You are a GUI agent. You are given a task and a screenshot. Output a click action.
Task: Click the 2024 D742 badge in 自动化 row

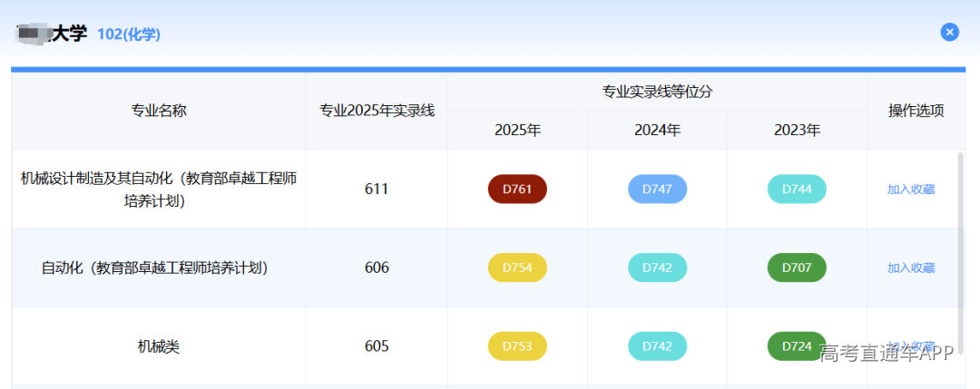pos(658,267)
